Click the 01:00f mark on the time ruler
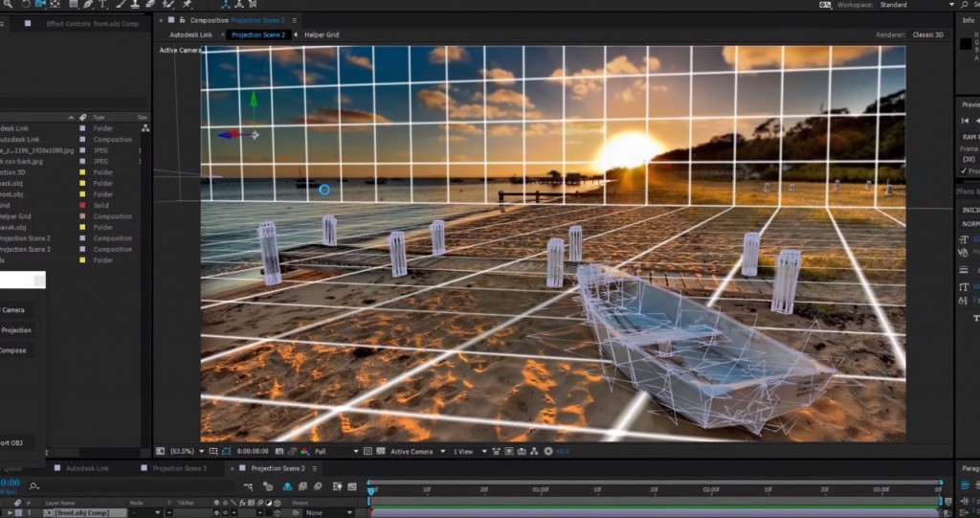This screenshot has height=518, width=980. pos(541,490)
